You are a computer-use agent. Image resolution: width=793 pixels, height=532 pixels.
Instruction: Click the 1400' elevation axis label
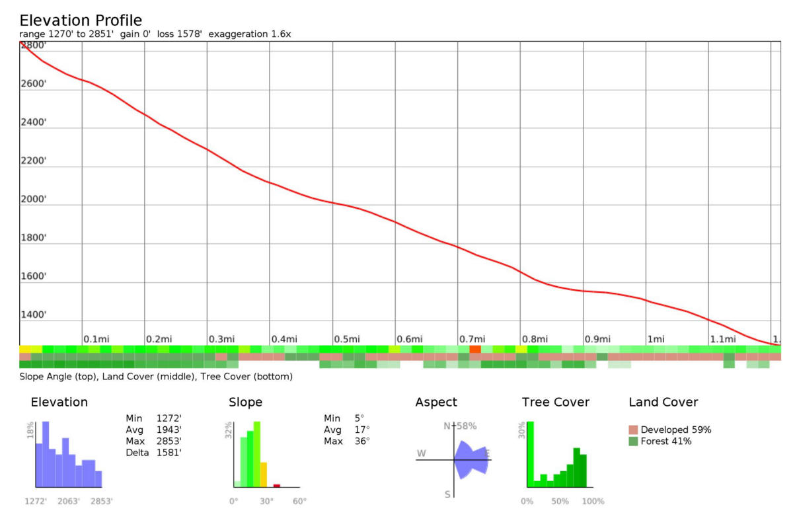pyautogui.click(x=33, y=315)
